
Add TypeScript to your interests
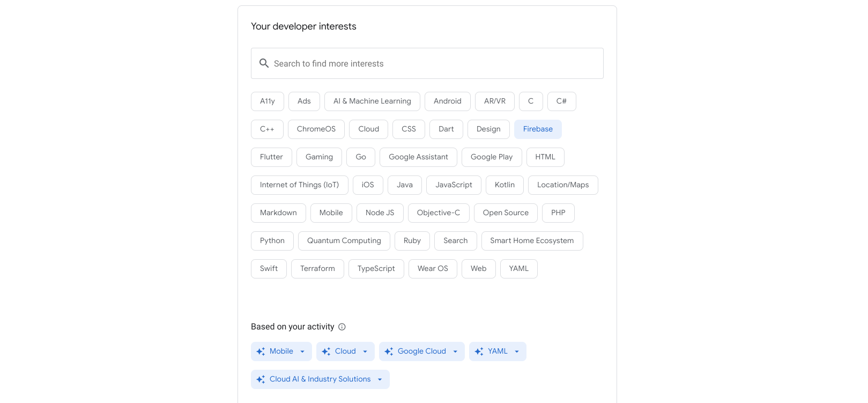(376, 269)
